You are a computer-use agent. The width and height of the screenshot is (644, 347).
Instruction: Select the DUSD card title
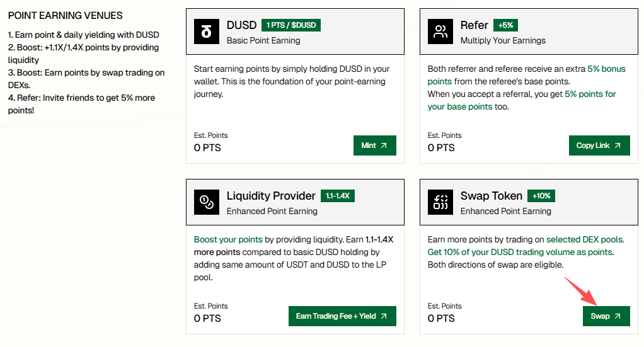242,25
